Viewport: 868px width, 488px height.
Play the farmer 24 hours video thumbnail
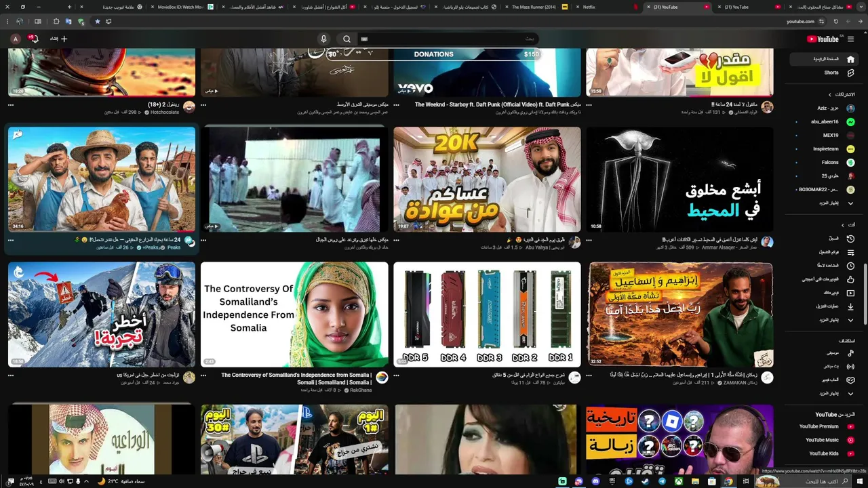[102, 180]
